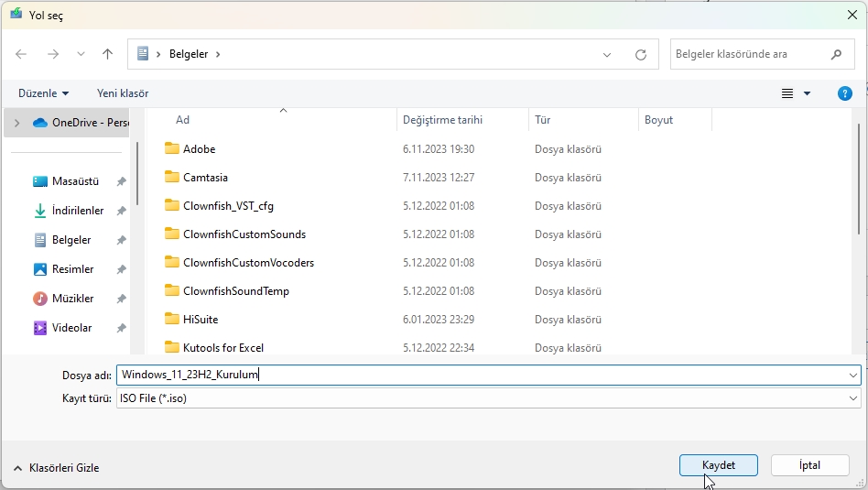Select the Camtasia folder
This screenshot has width=868, height=490.
205,177
